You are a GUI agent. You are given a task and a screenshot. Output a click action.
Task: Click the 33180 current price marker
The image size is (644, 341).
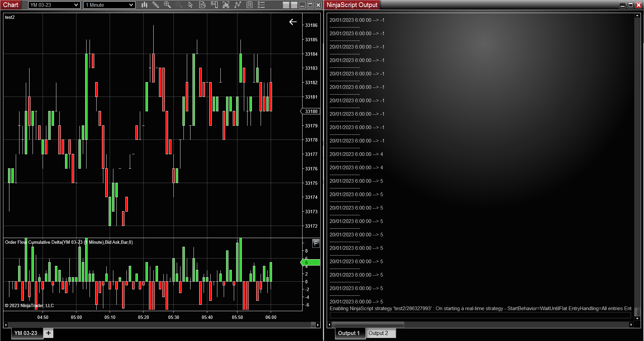click(x=311, y=111)
